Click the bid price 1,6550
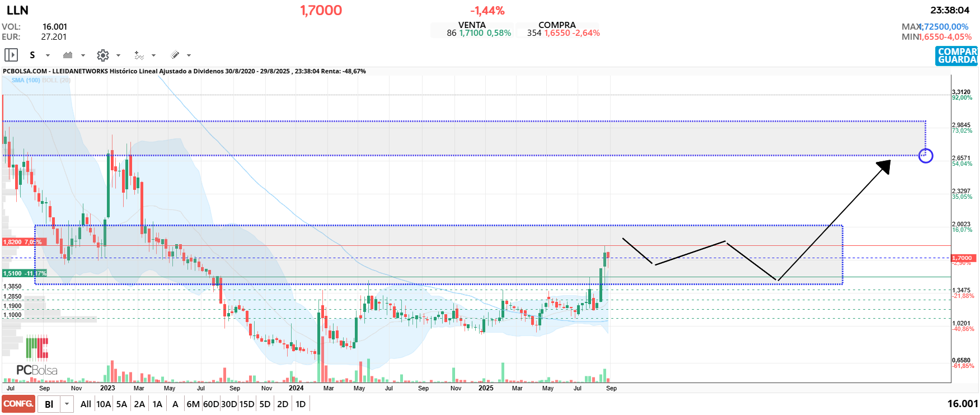 pos(557,33)
